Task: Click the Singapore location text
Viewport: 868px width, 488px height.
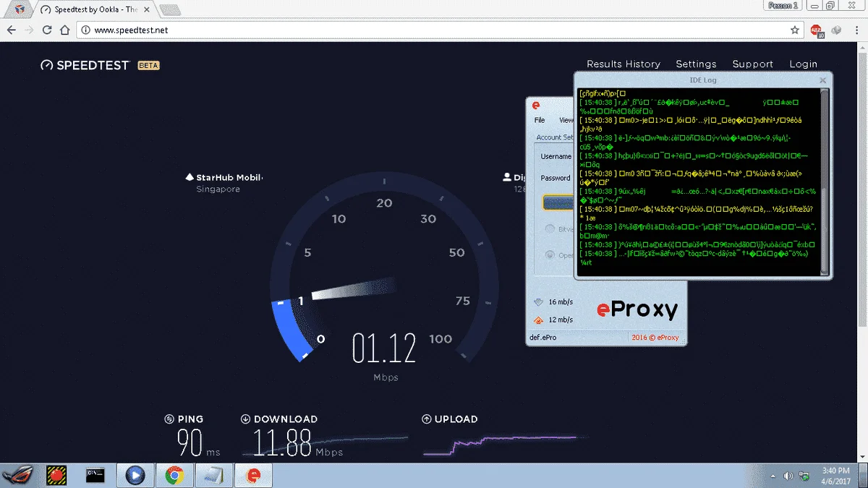Action: (x=218, y=189)
